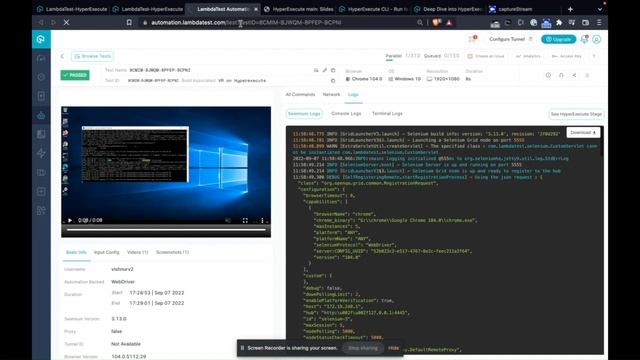Select the Selenium Logs sub-tab
This screenshot has width=640, height=360.
(x=304, y=114)
